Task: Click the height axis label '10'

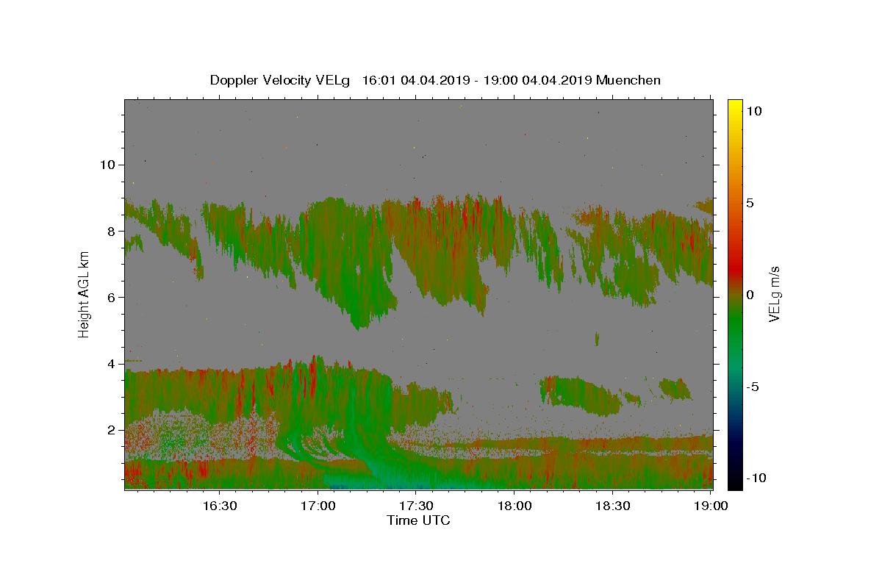Action: click(107, 165)
